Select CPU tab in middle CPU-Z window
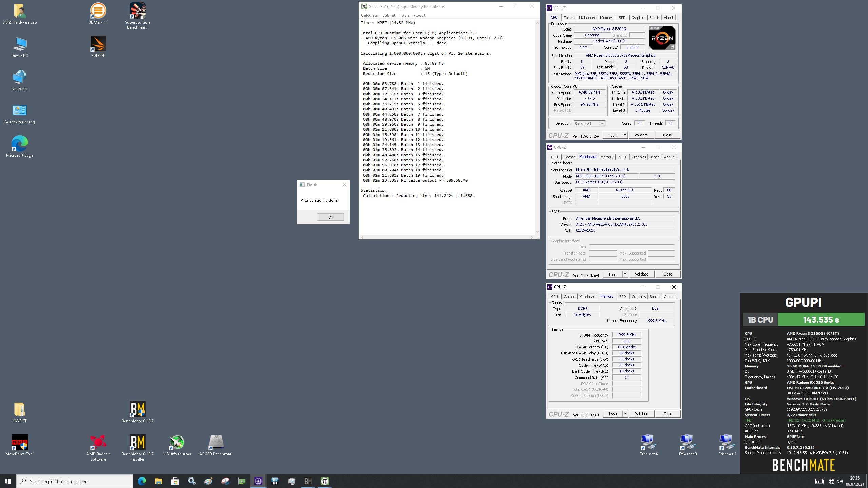 tap(554, 157)
